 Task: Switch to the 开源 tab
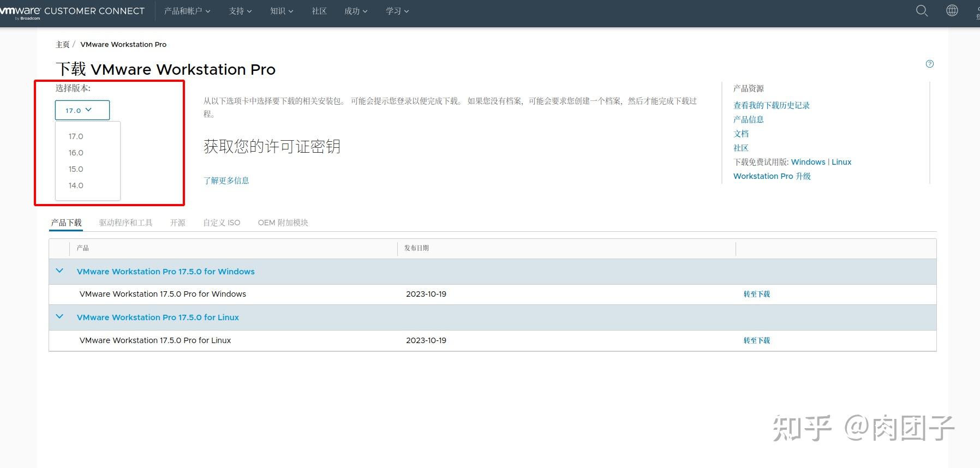[x=178, y=223]
